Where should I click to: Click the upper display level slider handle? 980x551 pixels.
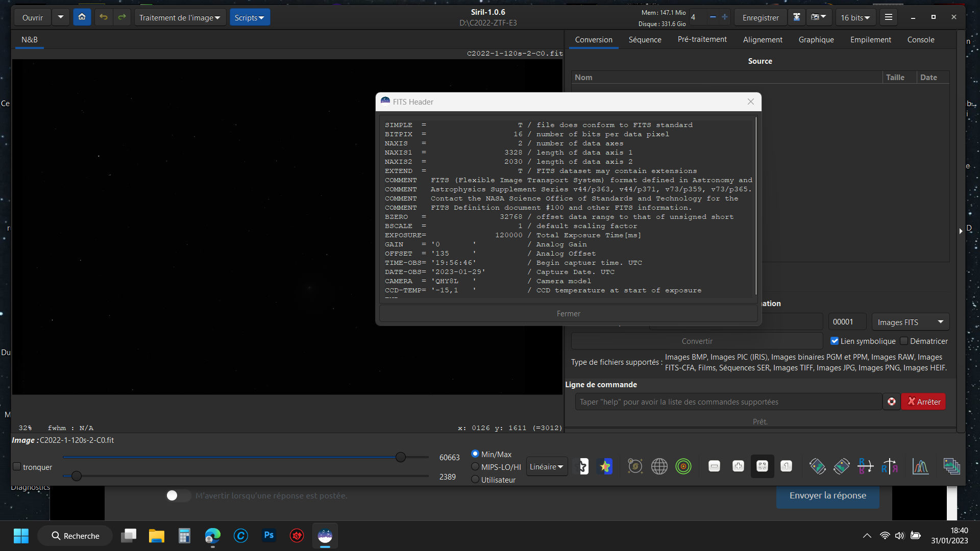click(x=401, y=457)
